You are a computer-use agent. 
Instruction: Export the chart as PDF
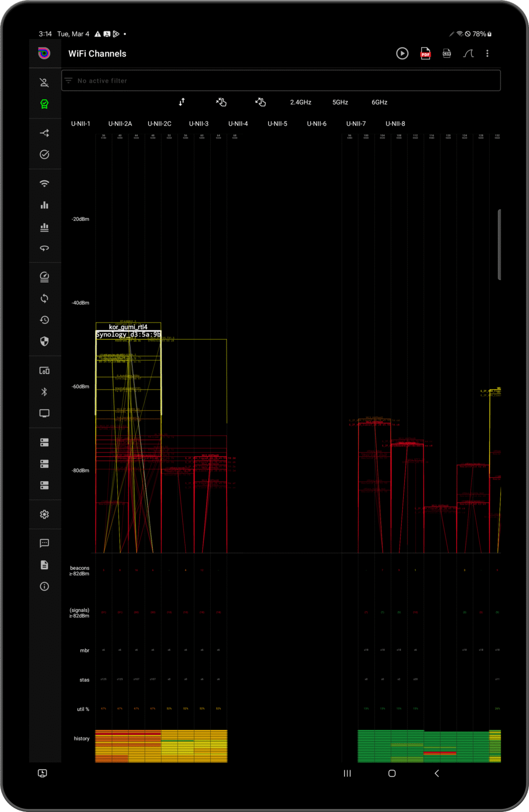click(x=425, y=53)
